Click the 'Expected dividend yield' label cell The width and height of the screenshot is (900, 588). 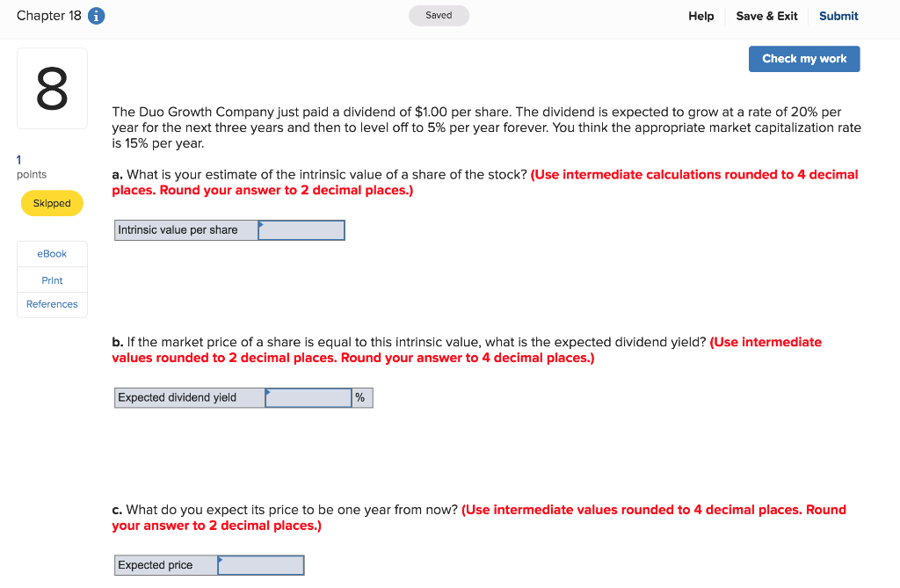(x=190, y=398)
